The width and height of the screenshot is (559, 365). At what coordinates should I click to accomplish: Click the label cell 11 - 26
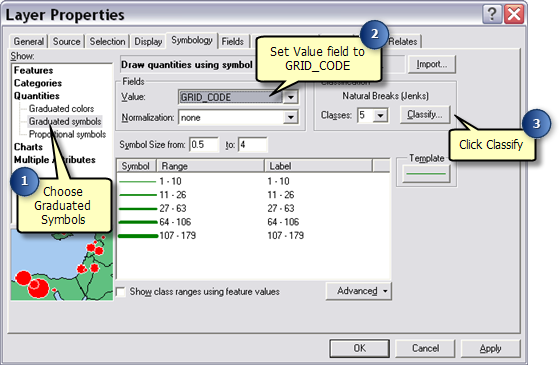pos(281,195)
